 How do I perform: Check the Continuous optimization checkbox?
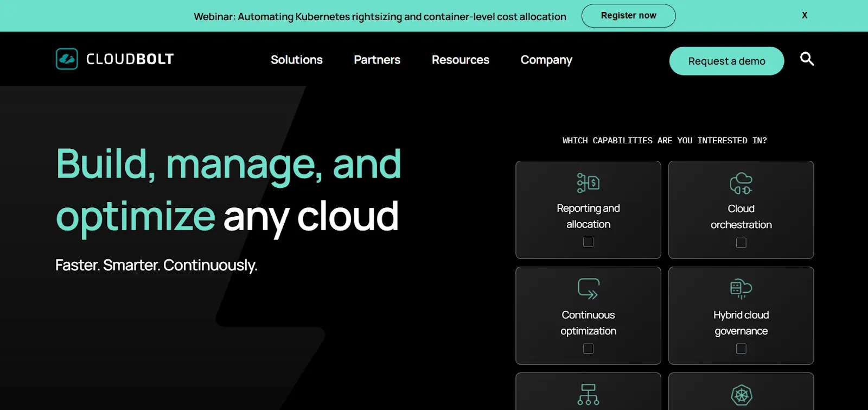(588, 349)
